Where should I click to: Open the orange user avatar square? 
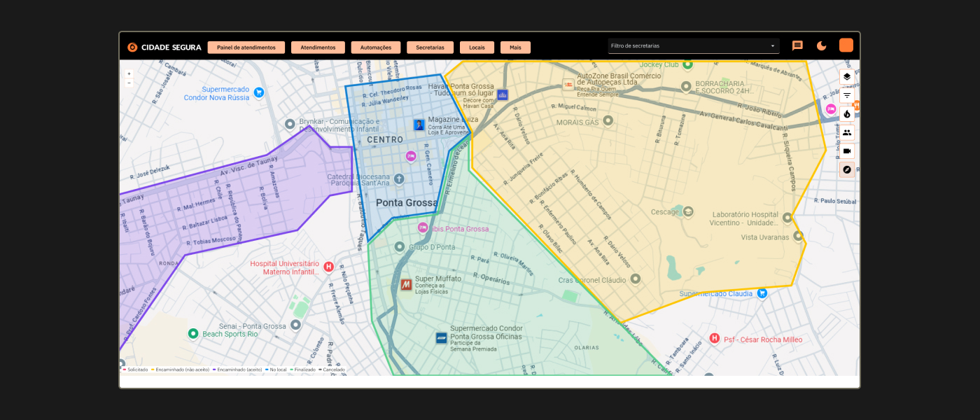click(846, 45)
